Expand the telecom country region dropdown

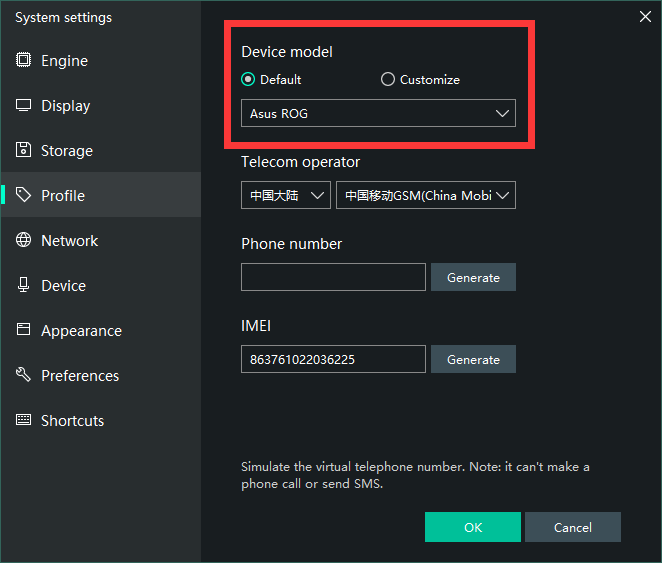(x=286, y=195)
